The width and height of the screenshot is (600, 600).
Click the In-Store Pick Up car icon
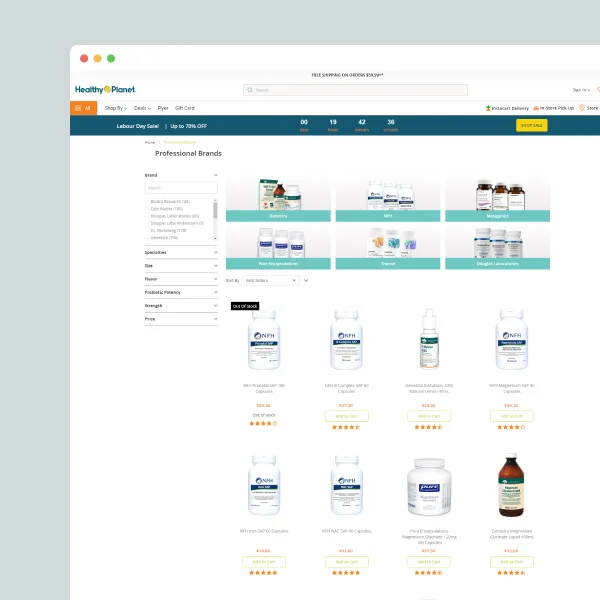536,108
